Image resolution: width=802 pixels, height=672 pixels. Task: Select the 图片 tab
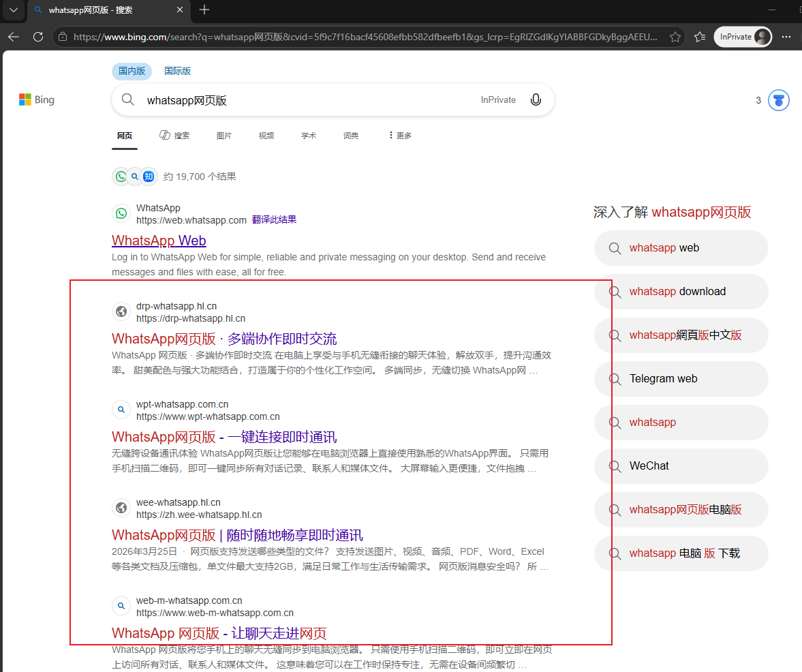coord(224,136)
